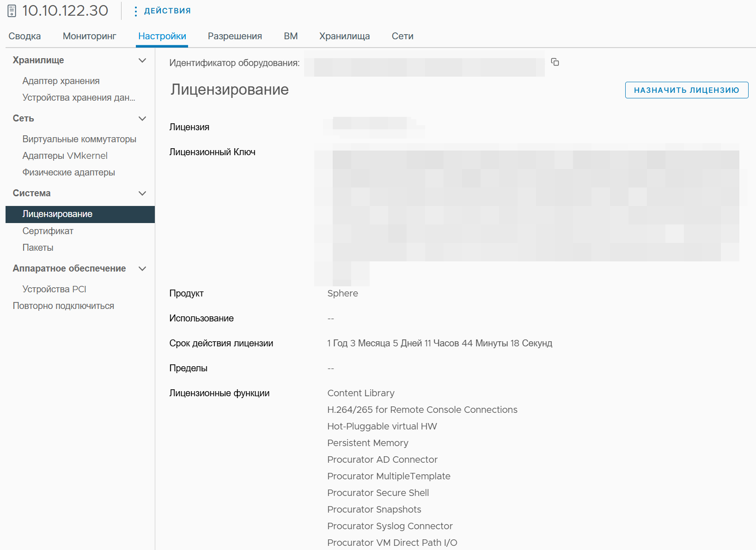Open the three-dot Действия actions menu
This screenshot has width=756, height=550.
tap(162, 11)
